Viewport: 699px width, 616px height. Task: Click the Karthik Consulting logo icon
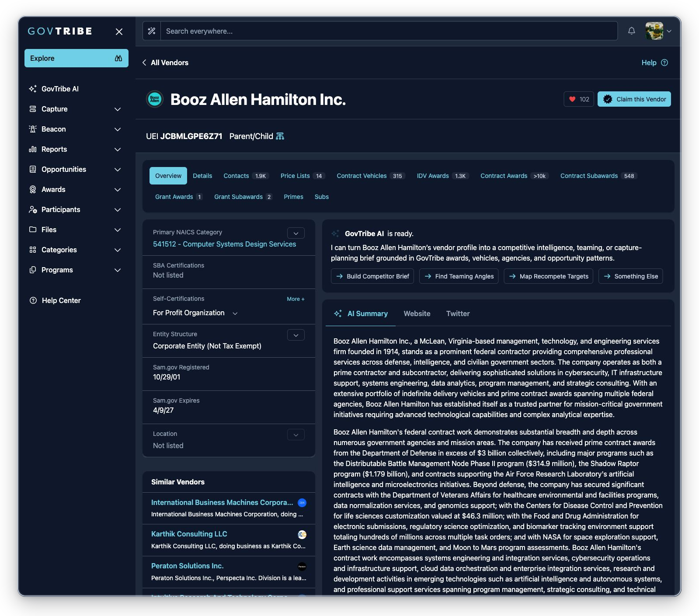(302, 534)
